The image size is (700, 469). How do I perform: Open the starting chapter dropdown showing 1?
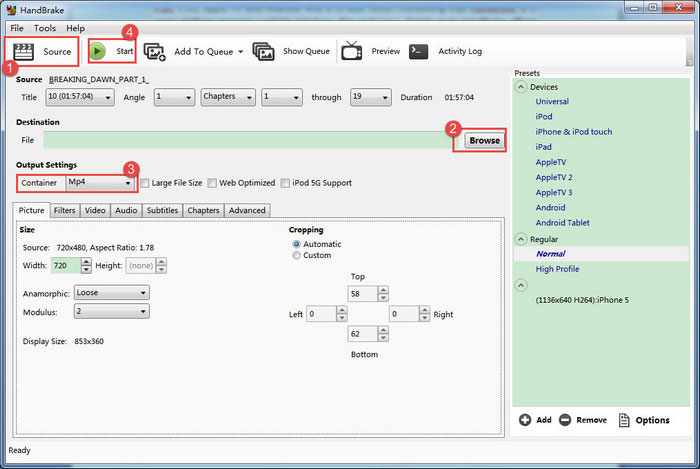(x=282, y=97)
